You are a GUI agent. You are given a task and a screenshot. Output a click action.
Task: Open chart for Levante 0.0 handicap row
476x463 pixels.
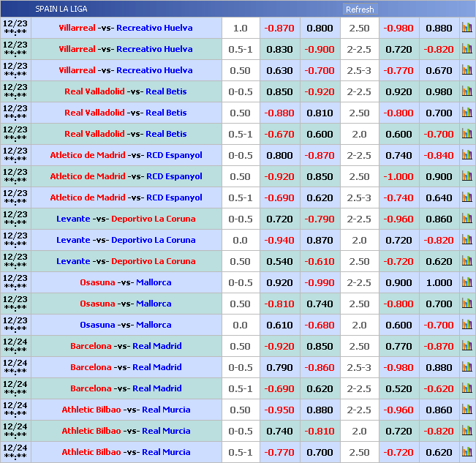[466, 240]
